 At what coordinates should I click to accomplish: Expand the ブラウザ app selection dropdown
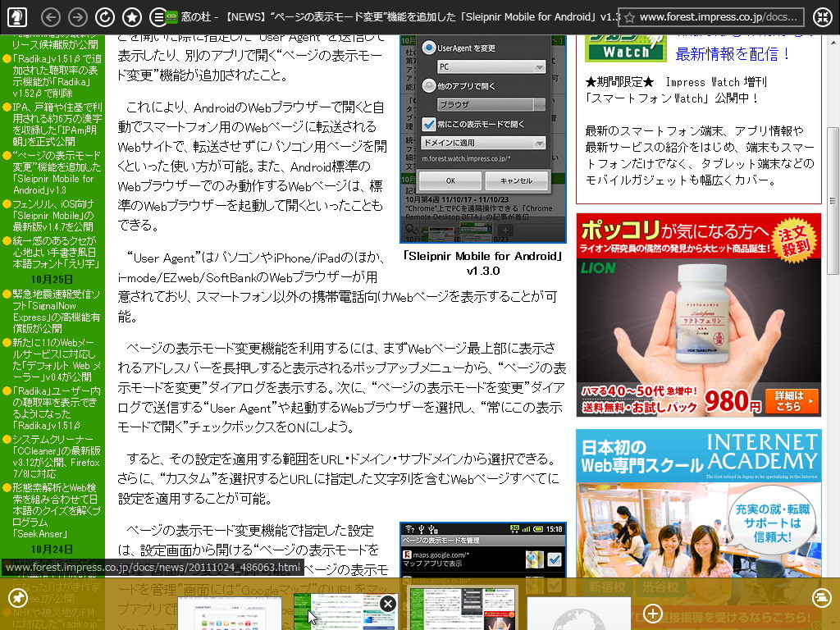(491, 104)
